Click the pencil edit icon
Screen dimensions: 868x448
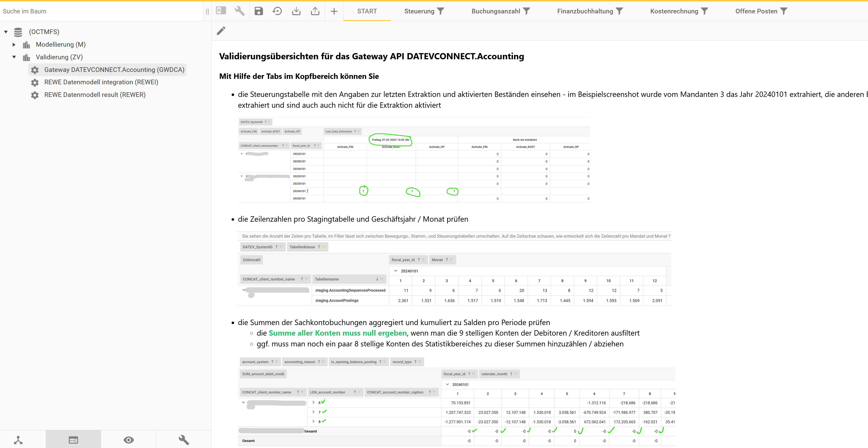[221, 31]
